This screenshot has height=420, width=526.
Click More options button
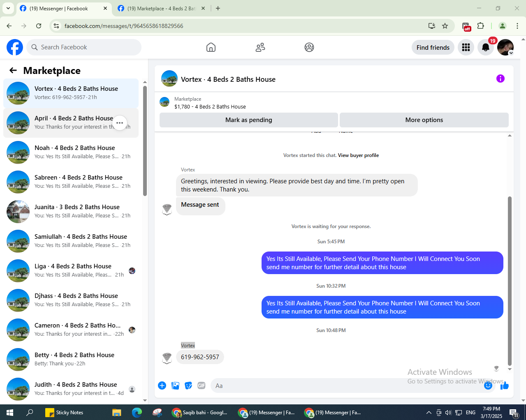[424, 120]
